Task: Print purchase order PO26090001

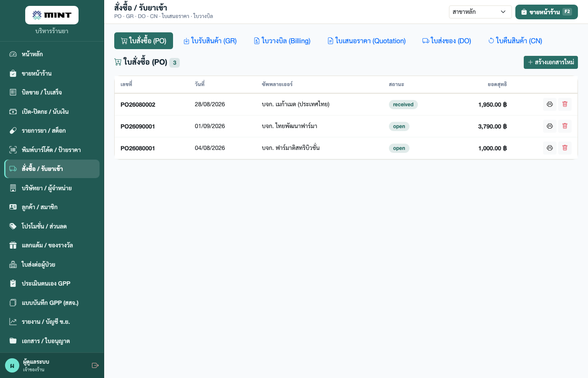Action: pyautogui.click(x=550, y=126)
